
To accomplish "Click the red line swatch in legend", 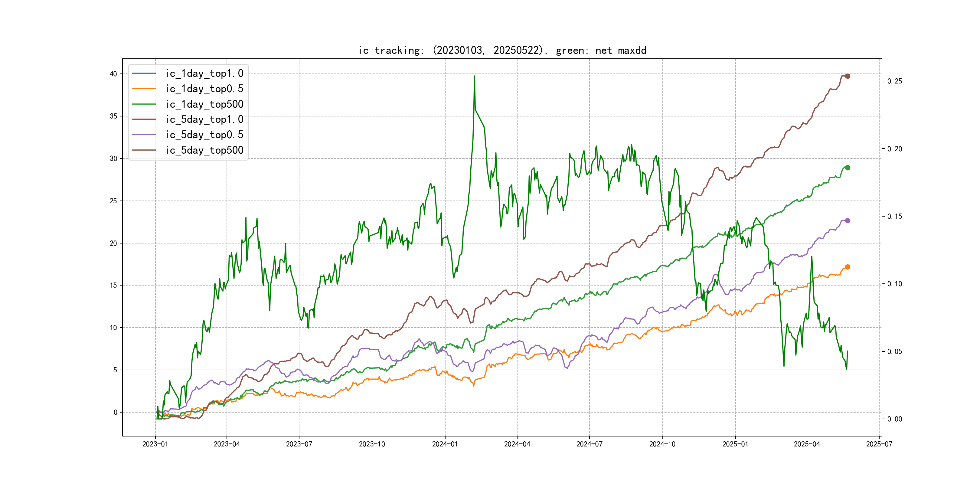I will tap(144, 119).
